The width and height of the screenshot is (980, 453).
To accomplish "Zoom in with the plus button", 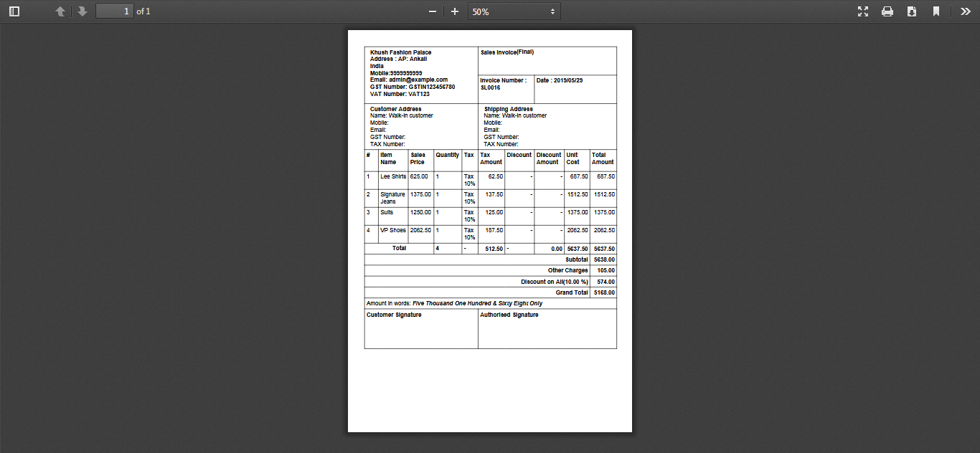I will [x=455, y=11].
